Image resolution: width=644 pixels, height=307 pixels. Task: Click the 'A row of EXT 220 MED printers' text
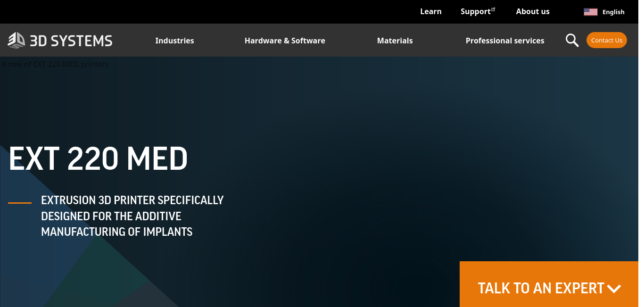click(x=56, y=64)
